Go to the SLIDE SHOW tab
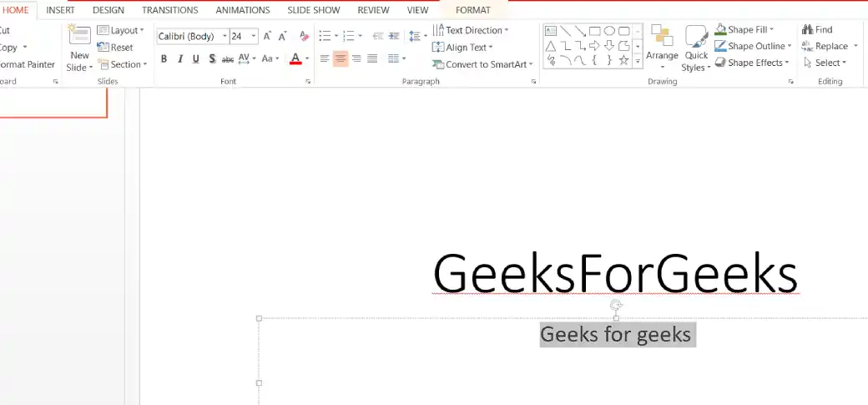The width and height of the screenshot is (868, 405). [x=314, y=10]
